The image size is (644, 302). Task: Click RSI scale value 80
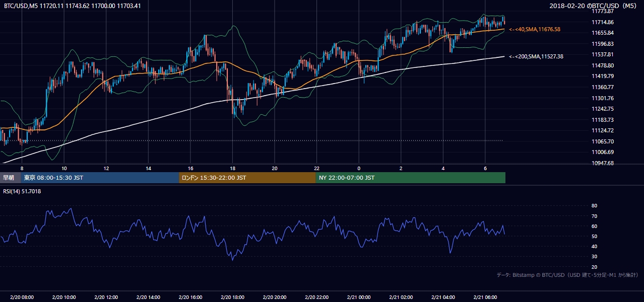(x=594, y=206)
